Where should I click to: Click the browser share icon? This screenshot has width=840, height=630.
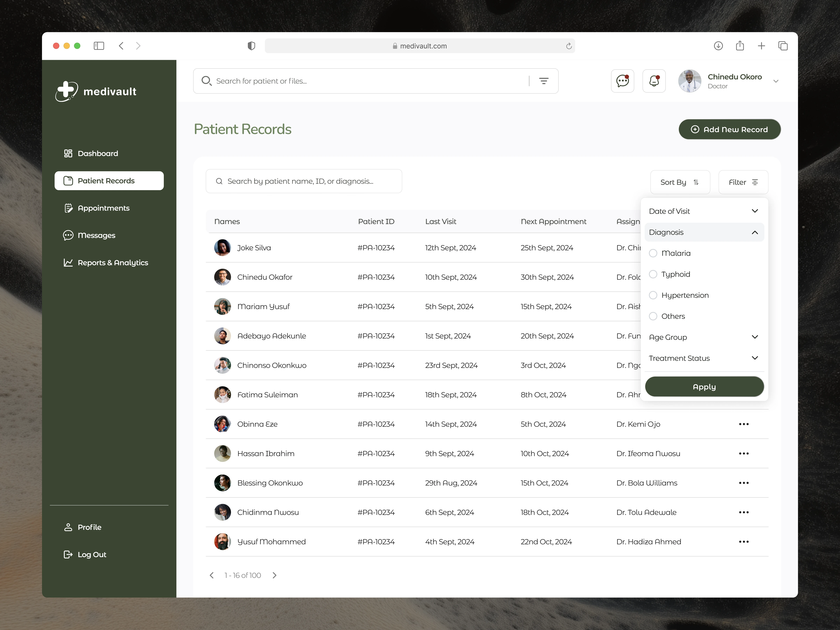[x=740, y=46]
